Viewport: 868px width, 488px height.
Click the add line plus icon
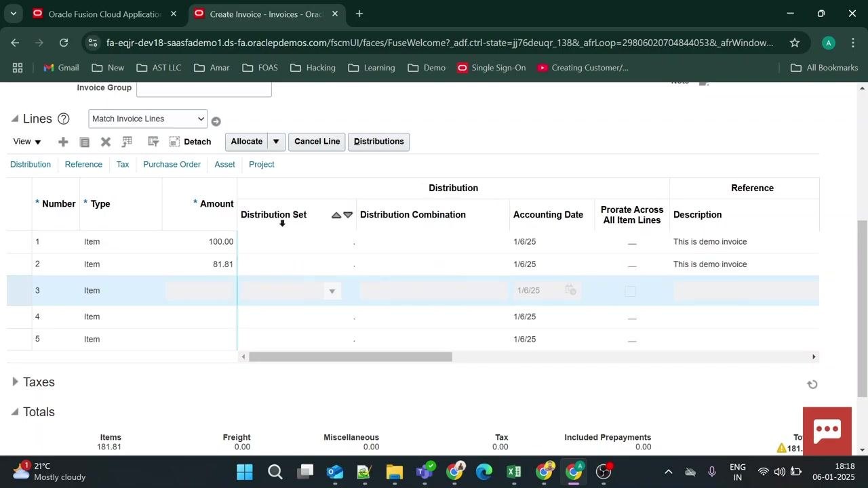63,142
